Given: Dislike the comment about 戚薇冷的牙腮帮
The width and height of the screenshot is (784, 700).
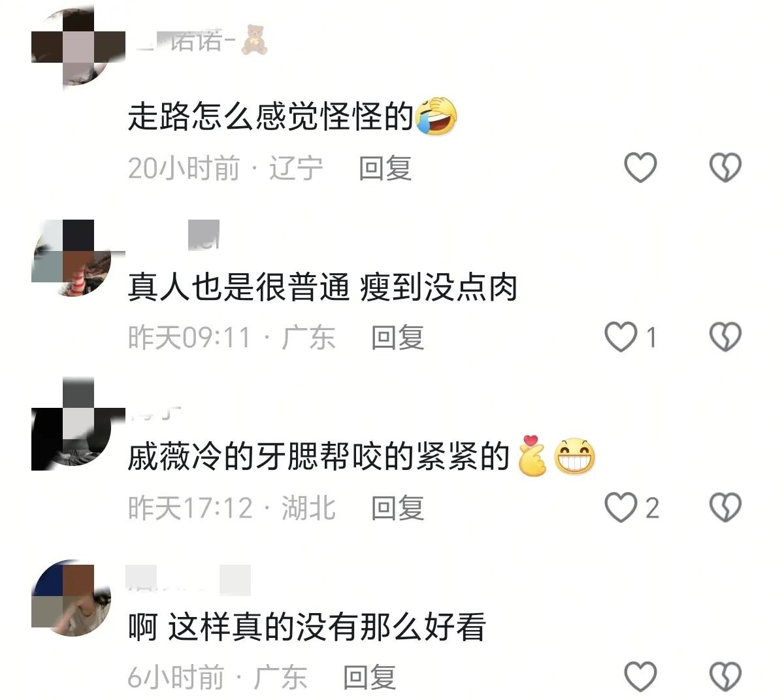Looking at the screenshot, I should click(x=725, y=507).
